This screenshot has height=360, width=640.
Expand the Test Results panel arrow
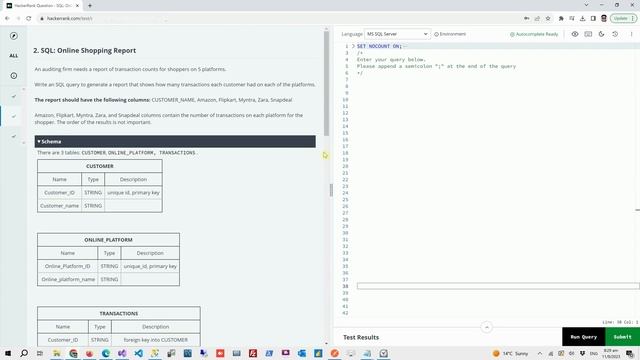(x=487, y=327)
